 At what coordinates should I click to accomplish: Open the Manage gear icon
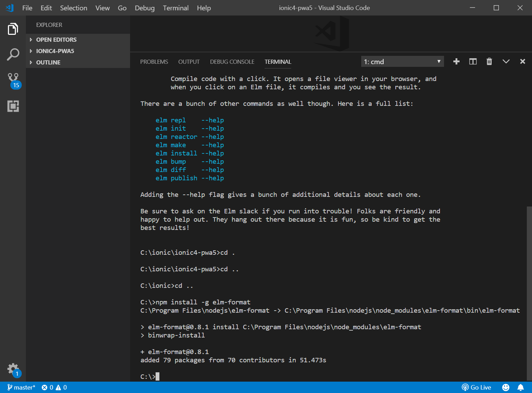[13, 369]
